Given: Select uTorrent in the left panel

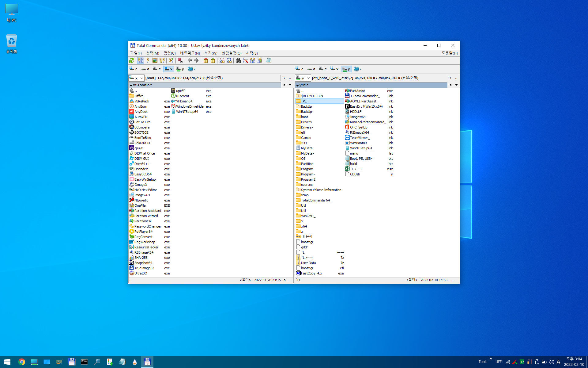Looking at the screenshot, I should click(x=191, y=96).
